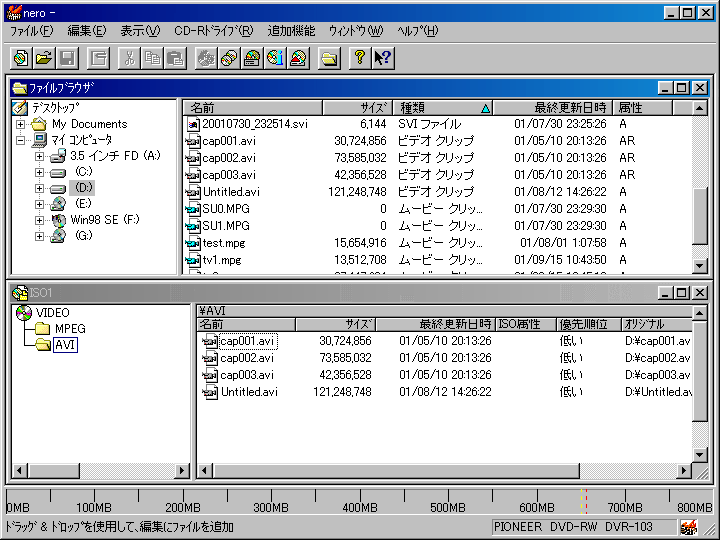Click file icon beside test.mpg

pos(193,243)
